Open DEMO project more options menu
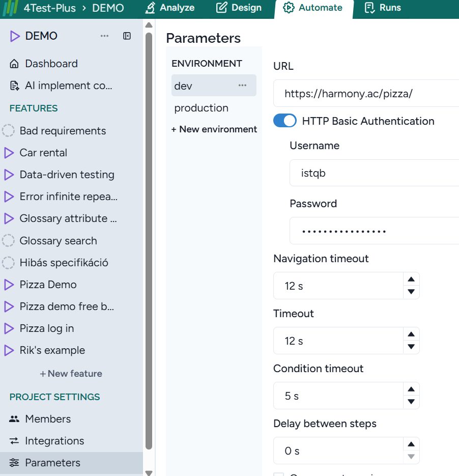 [104, 36]
